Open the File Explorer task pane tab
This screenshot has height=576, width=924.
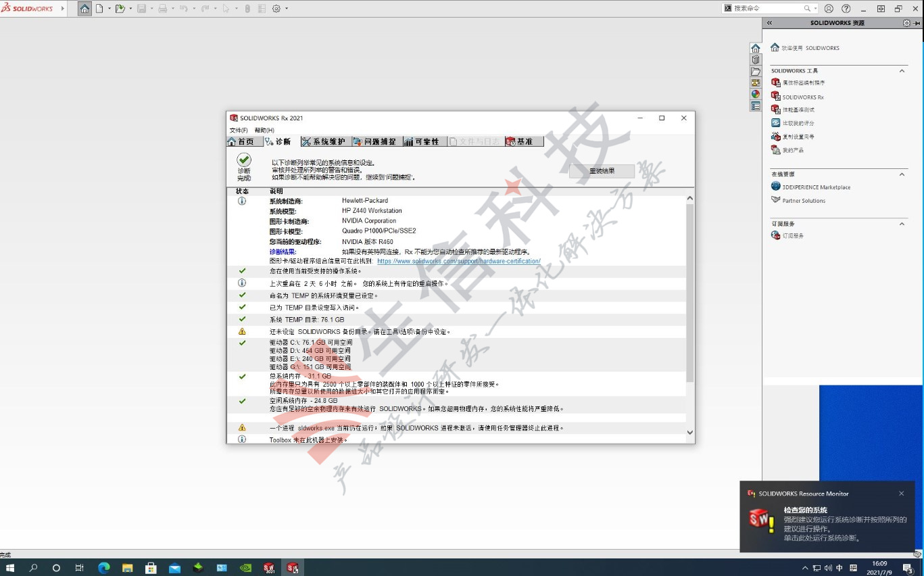pos(756,71)
